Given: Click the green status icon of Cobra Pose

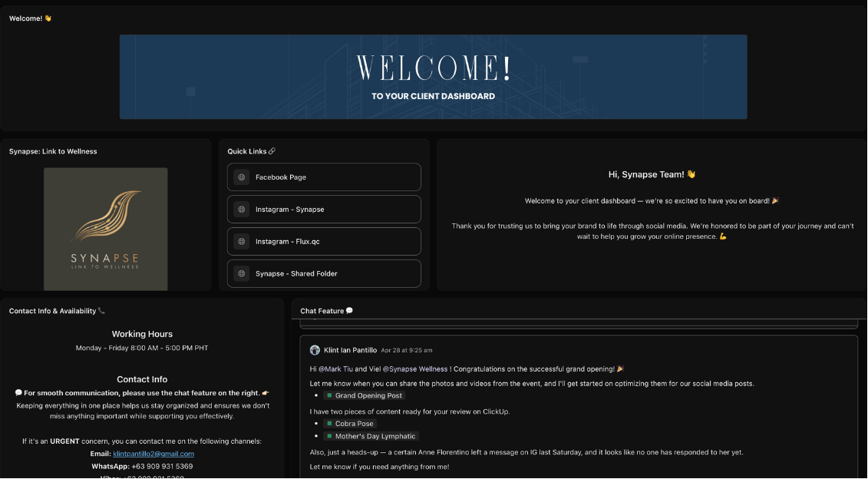Looking at the screenshot, I should pos(329,424).
